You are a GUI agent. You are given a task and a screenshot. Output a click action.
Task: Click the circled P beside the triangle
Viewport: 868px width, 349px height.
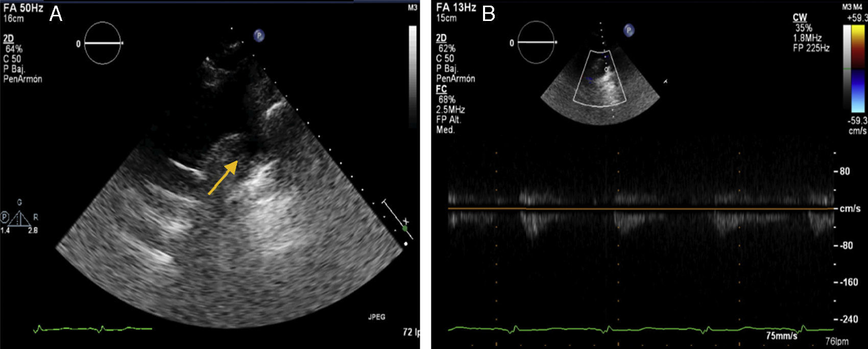[5, 218]
